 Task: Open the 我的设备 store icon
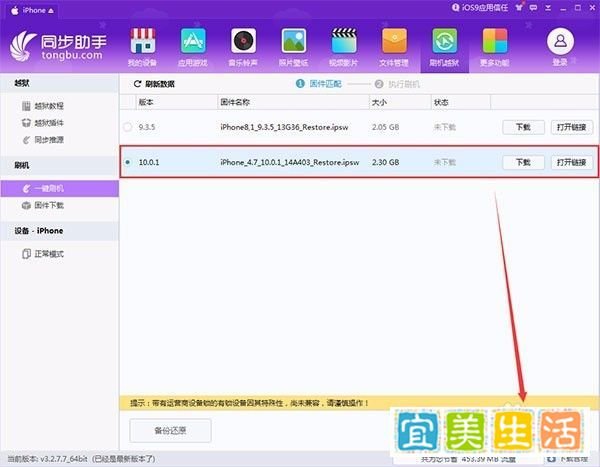pyautogui.click(x=142, y=41)
